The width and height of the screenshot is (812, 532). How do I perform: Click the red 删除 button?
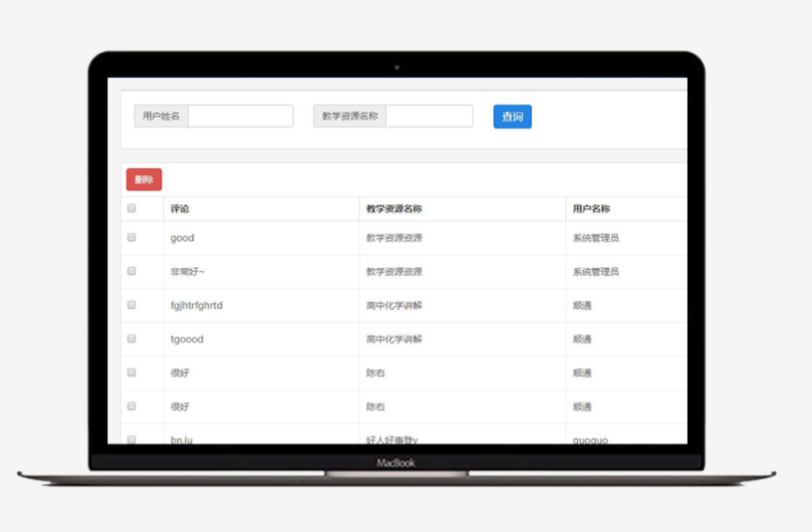pyautogui.click(x=143, y=179)
